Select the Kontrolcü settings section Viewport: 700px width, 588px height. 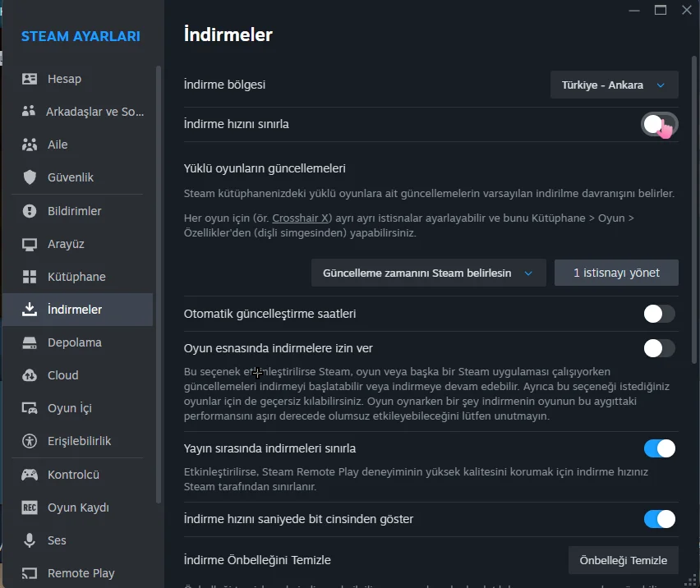pyautogui.click(x=78, y=475)
